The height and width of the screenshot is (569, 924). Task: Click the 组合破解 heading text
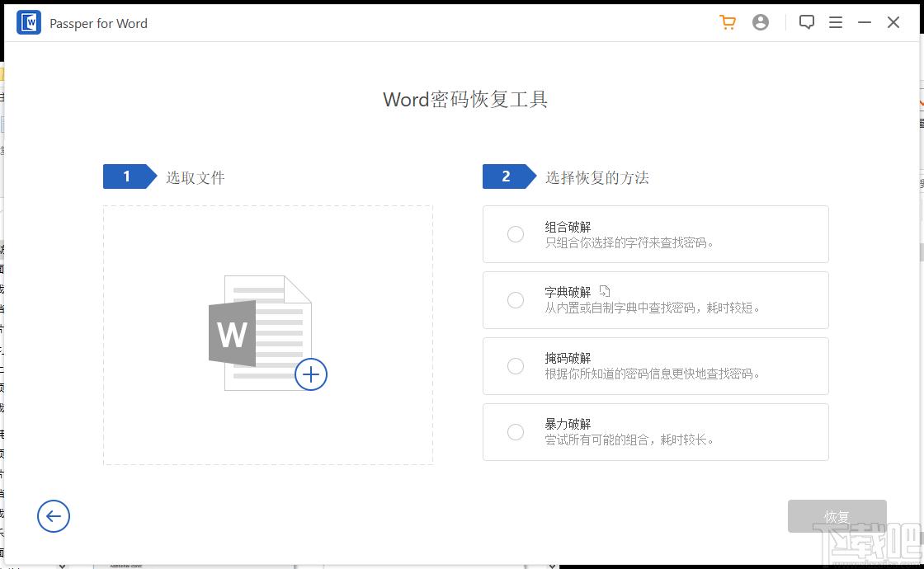tap(568, 227)
